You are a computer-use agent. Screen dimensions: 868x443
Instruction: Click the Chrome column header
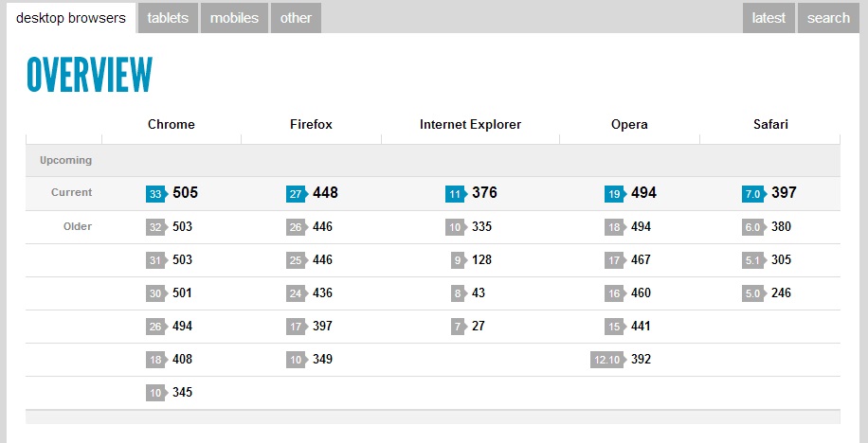172,124
